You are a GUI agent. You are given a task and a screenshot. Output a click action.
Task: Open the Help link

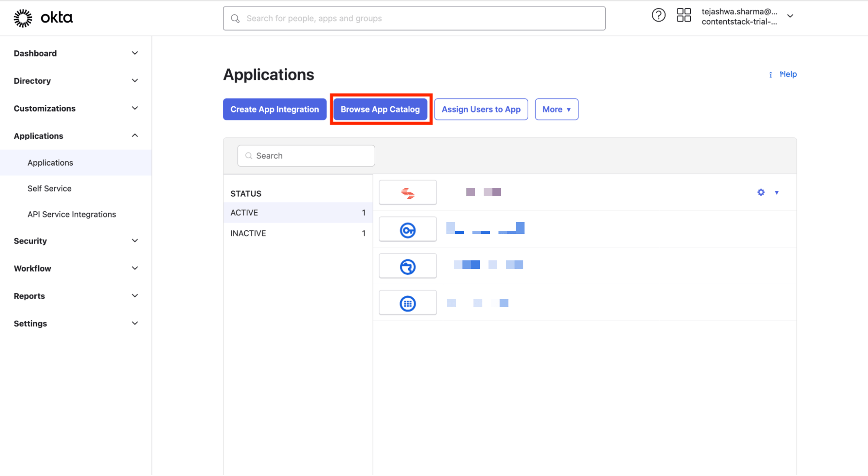pos(788,75)
